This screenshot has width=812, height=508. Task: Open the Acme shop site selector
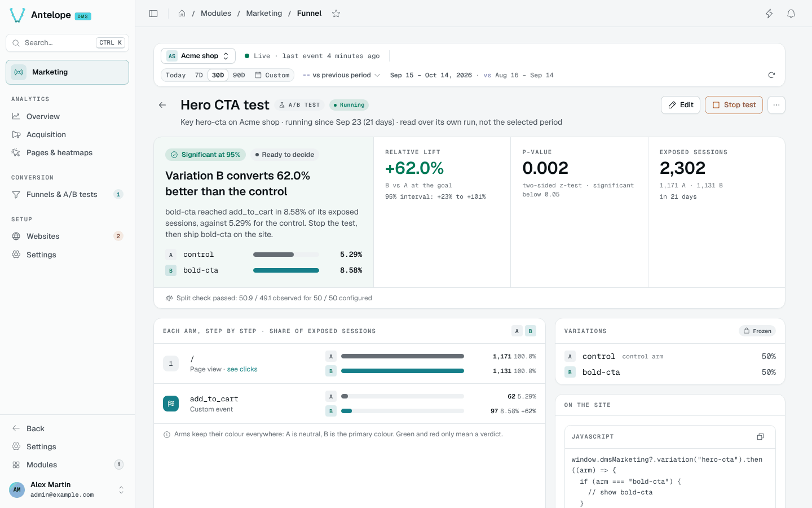coord(198,56)
